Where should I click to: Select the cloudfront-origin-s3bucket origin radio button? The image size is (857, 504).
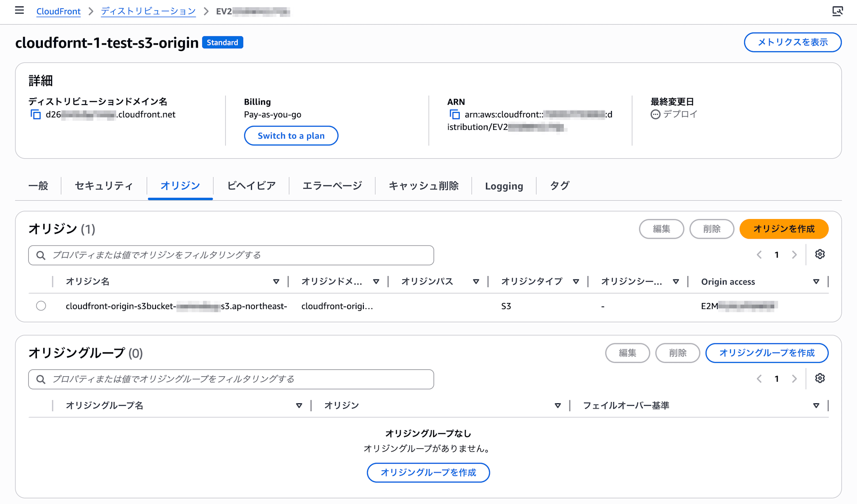pos(41,306)
